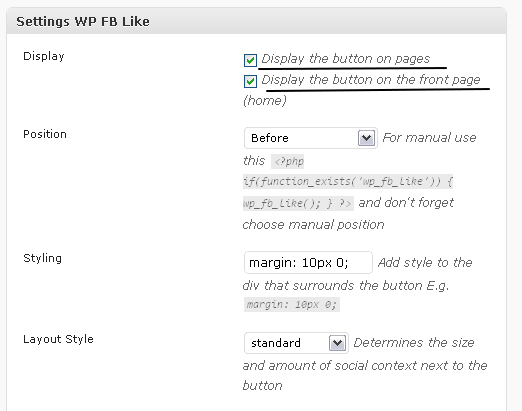Click the 'Settings WP FB Like' panel header
This screenshot has height=411, width=522.
pyautogui.click(x=256, y=21)
